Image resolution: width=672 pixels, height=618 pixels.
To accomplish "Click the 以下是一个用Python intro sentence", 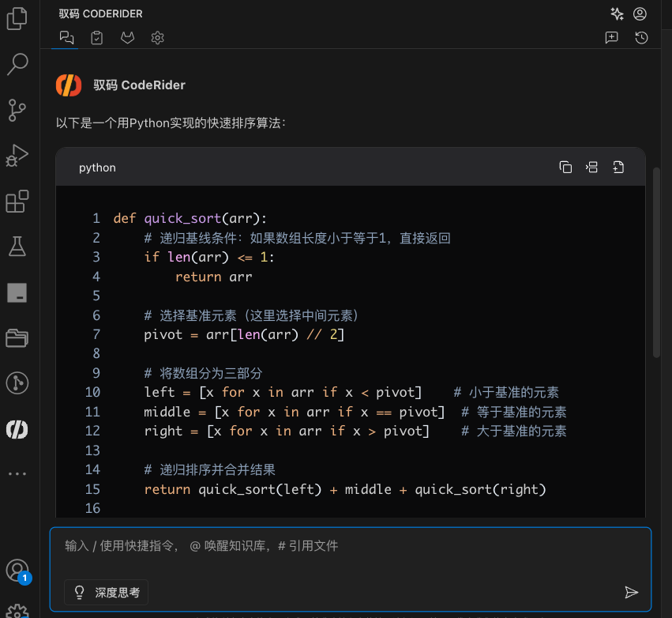I will (x=171, y=123).
